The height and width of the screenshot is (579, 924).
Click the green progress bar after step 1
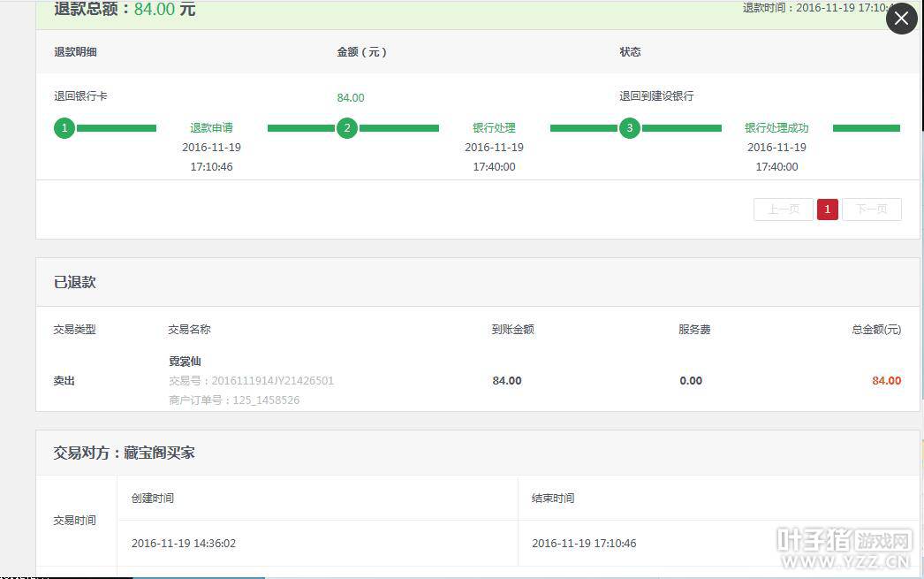pyautogui.click(x=117, y=128)
